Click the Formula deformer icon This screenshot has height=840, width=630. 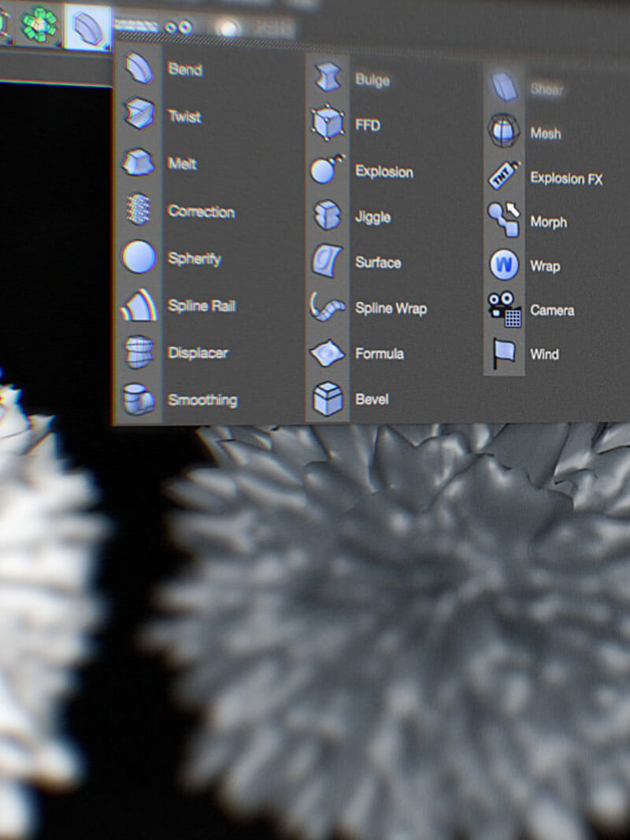[x=327, y=353]
